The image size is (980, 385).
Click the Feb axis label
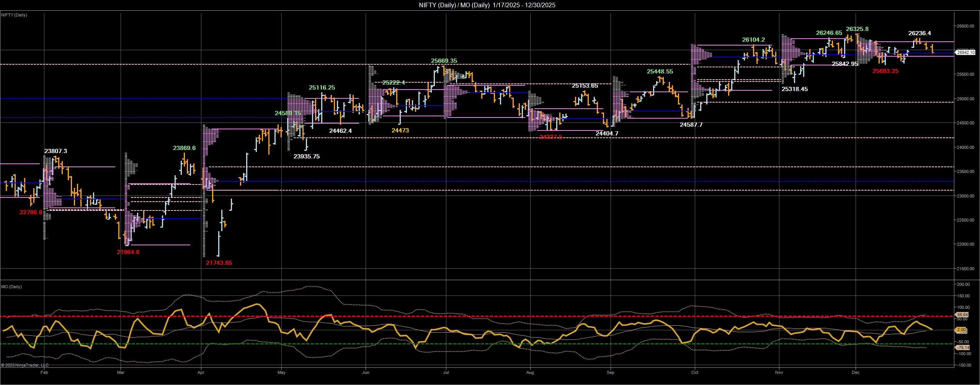coord(44,372)
